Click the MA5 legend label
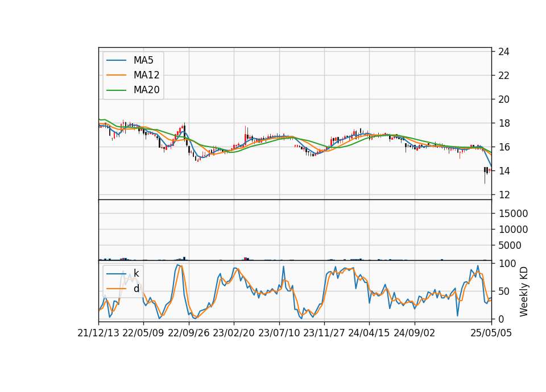546x392 pixels. tap(143, 60)
